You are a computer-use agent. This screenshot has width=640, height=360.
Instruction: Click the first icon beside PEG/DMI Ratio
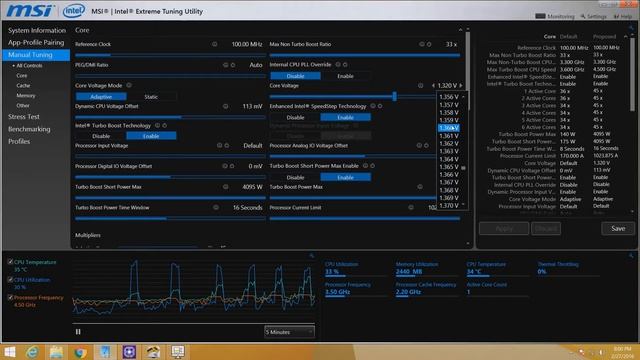pyautogui.click(x=225, y=65)
